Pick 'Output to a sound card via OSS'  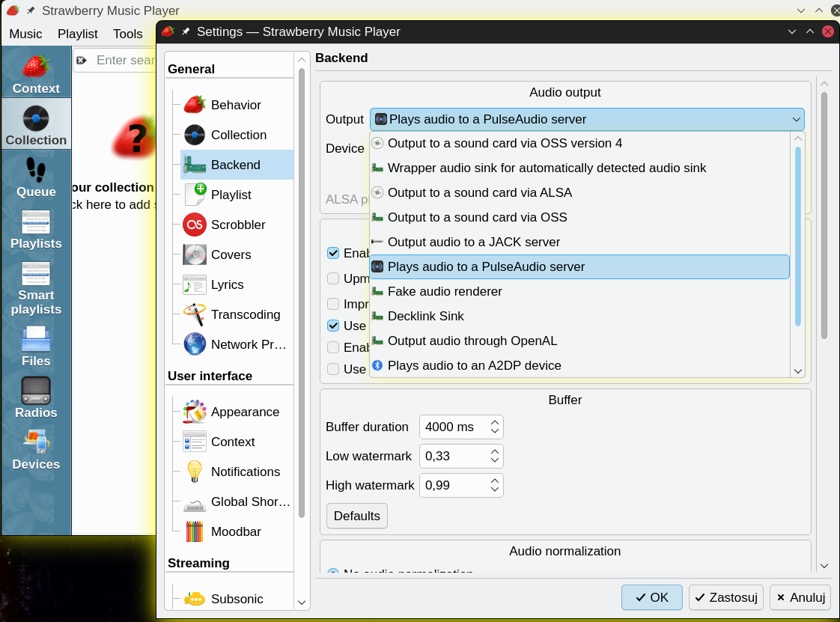[579, 218]
